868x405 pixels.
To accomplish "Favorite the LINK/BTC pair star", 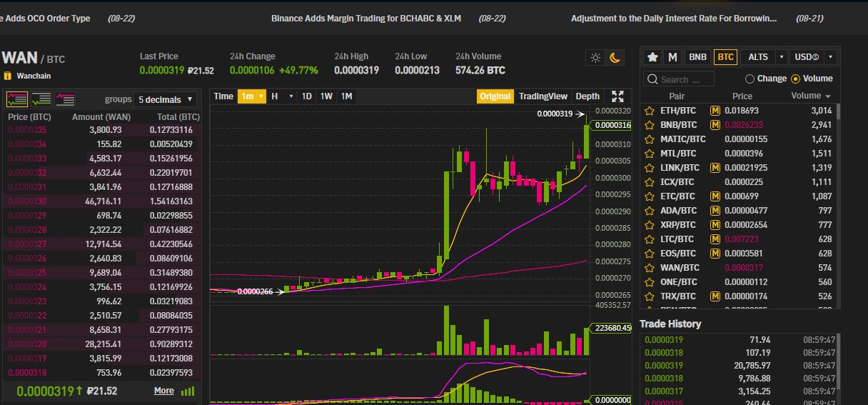I will 650,168.
